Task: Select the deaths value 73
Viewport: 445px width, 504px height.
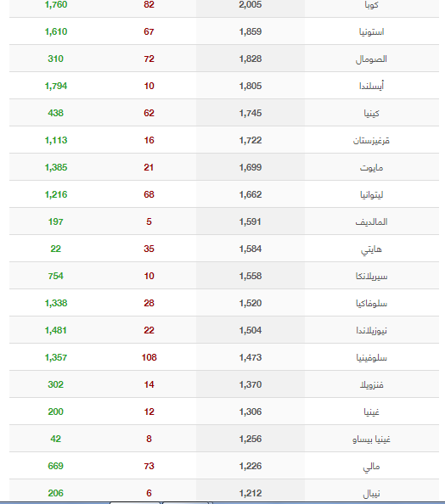Action: tap(149, 466)
